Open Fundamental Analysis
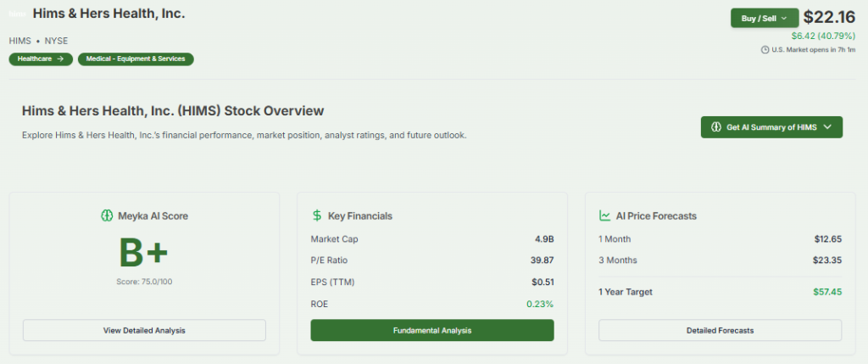This screenshot has width=868, height=364. click(x=432, y=330)
